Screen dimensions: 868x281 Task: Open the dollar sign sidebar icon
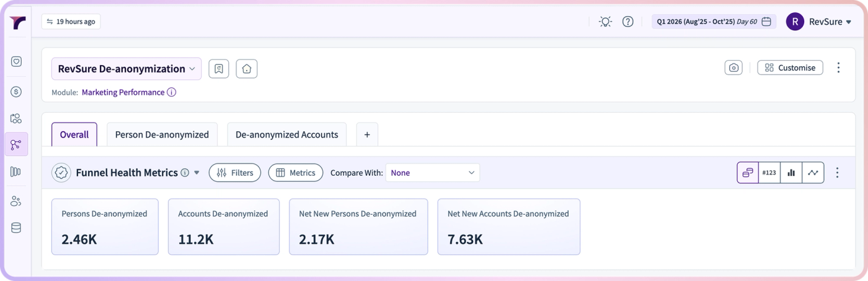click(16, 92)
